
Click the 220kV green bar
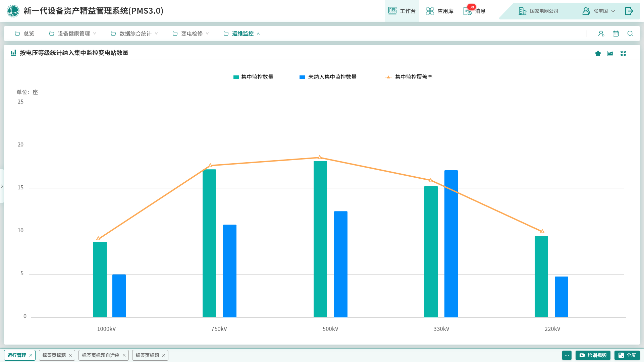pos(541,277)
